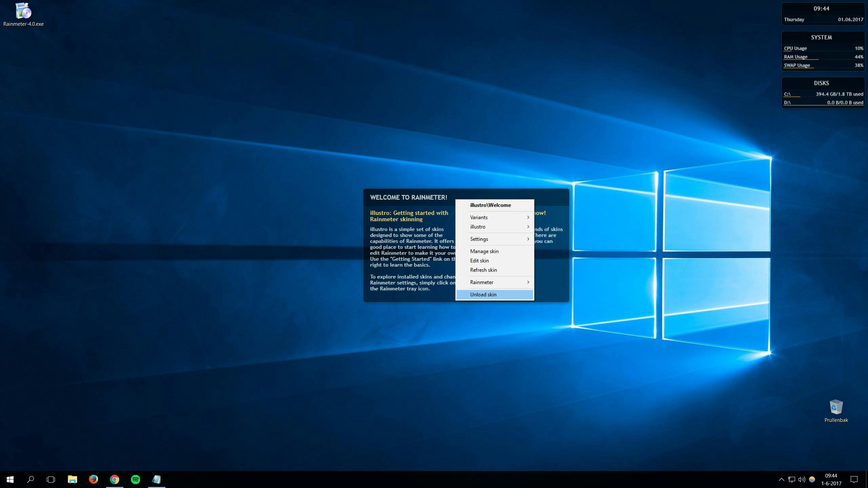This screenshot has width=868, height=488.
Task: Open Spotify from the taskbar
Action: tap(136, 479)
